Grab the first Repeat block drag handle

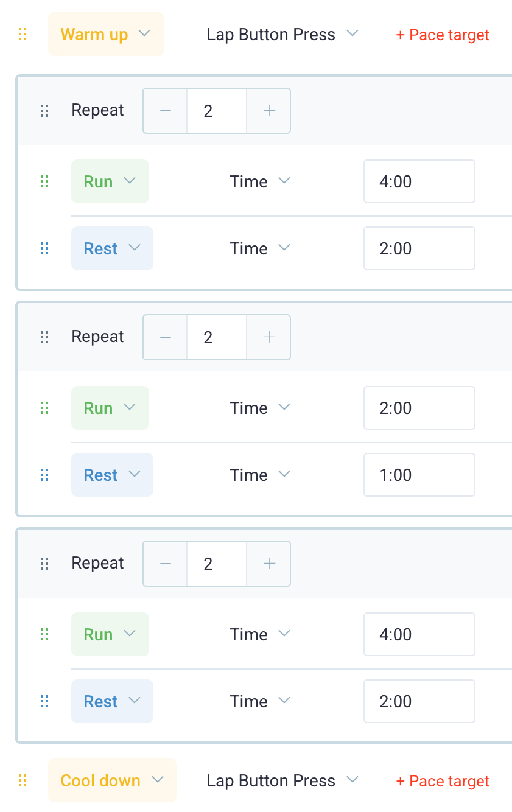44,111
